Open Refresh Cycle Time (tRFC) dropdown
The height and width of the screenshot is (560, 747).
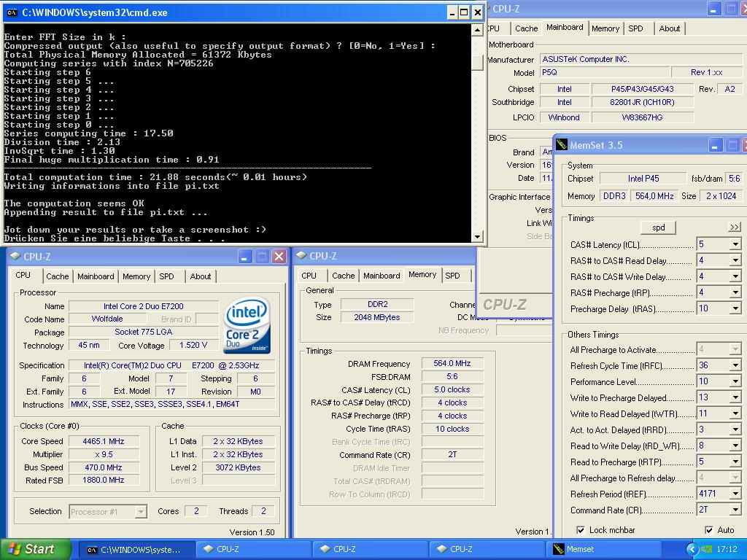735,366
